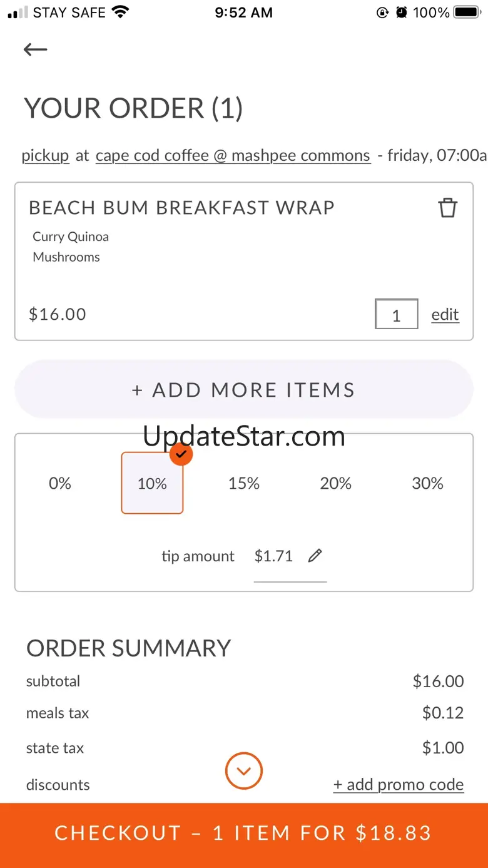Viewport: 488px width, 868px height.
Task: Tap the alarm clock status icon
Action: (402, 13)
